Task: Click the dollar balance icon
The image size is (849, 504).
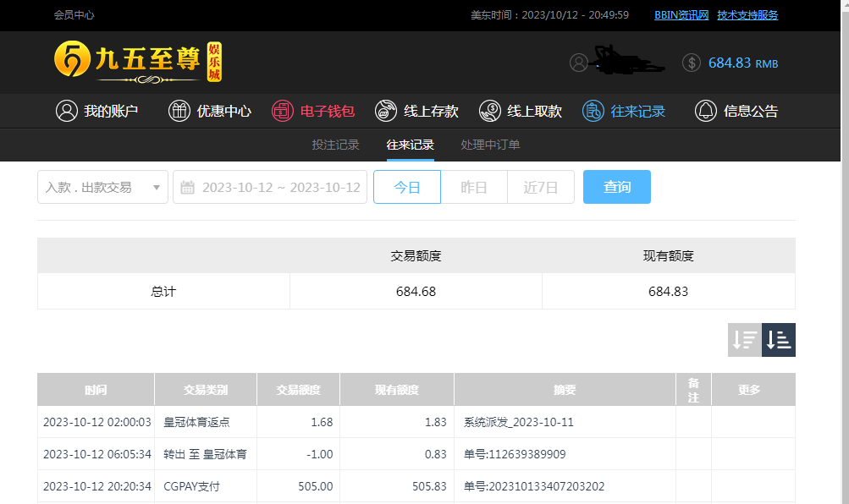Action: tap(692, 63)
